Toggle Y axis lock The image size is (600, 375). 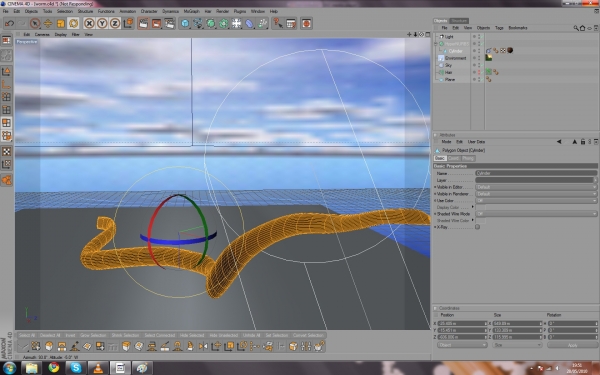click(x=102, y=23)
